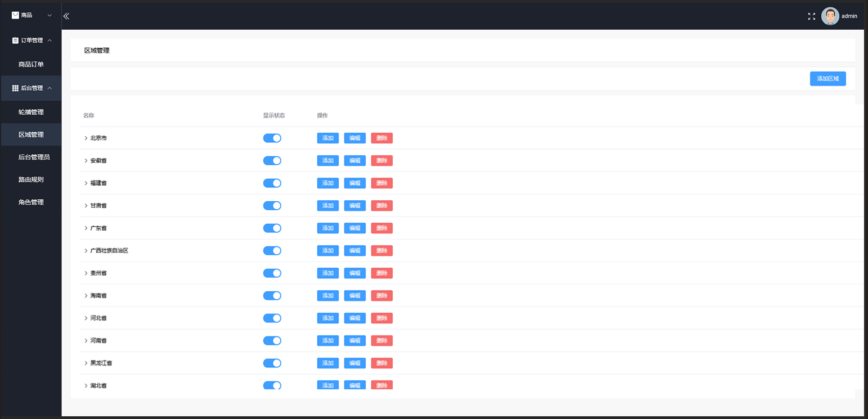Click 编辑 button for 海南省
Image resolution: width=868 pixels, height=419 pixels.
tap(355, 295)
